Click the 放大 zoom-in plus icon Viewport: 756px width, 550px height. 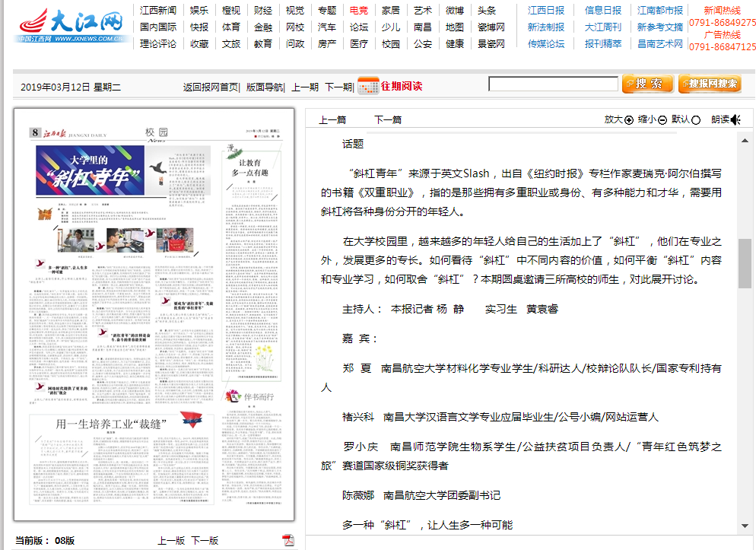629,120
